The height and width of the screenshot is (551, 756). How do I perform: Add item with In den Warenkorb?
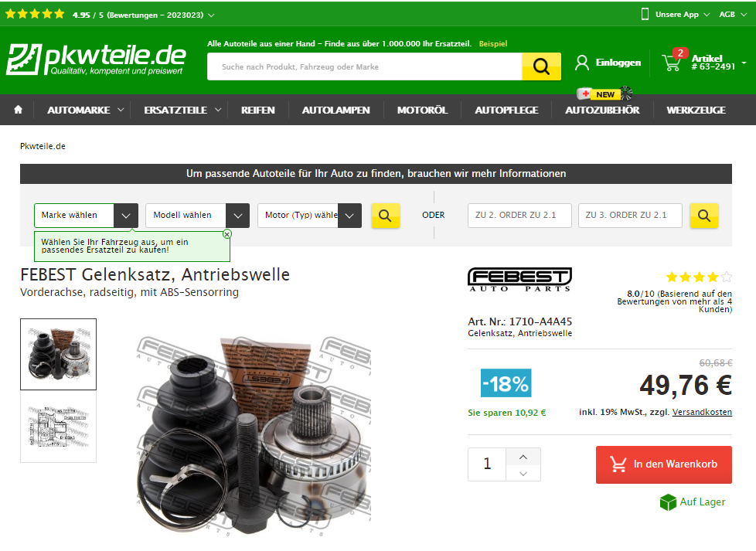(664, 464)
